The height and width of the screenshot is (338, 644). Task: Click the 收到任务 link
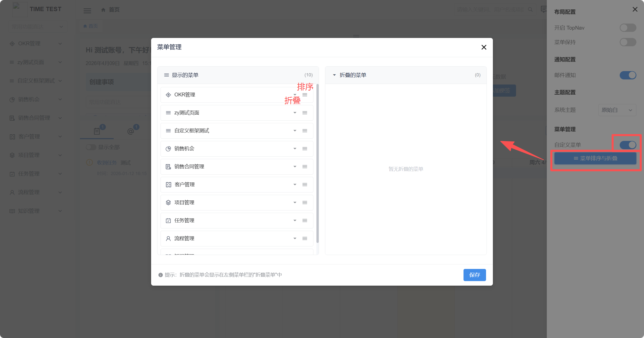107,163
